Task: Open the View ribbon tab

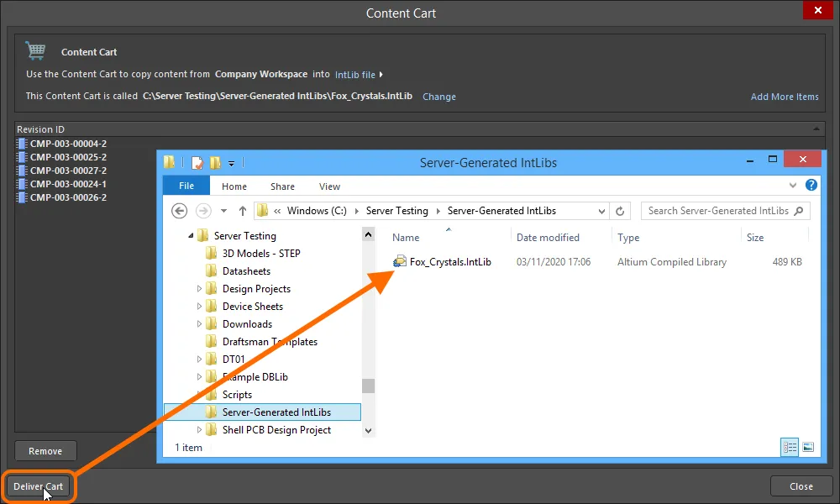Action: tap(329, 186)
